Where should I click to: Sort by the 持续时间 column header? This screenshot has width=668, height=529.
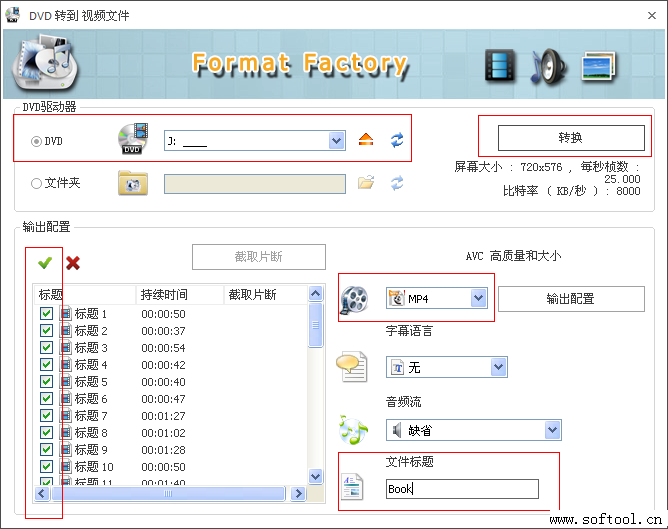click(x=180, y=294)
